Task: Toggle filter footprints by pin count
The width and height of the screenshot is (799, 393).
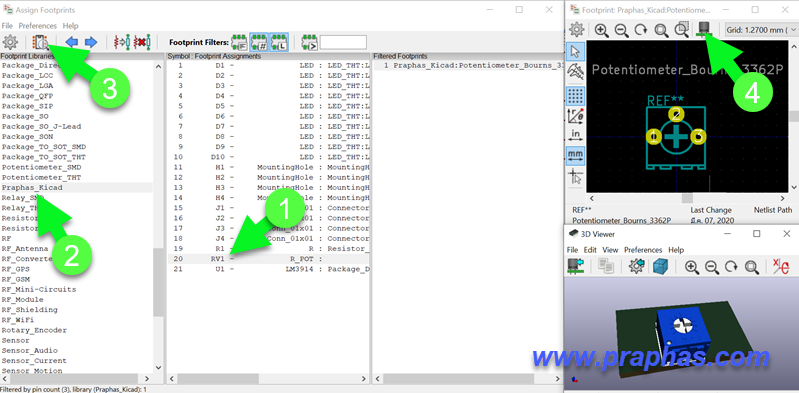Action: pyautogui.click(x=259, y=42)
